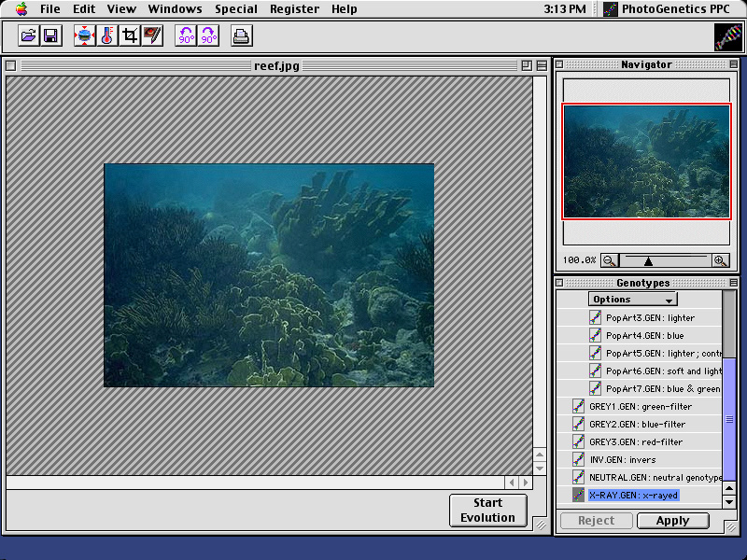
Task: Click the reef thumbnail in Navigator
Action: tap(646, 161)
